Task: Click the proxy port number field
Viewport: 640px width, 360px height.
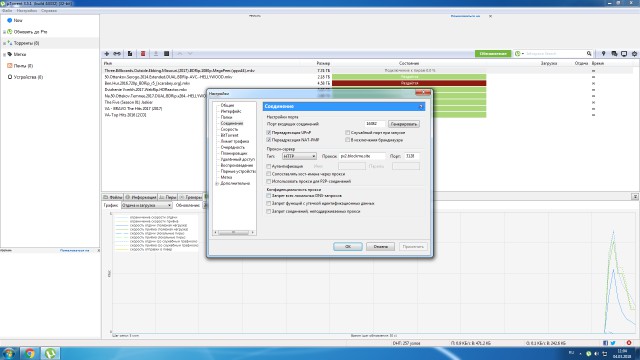Action: point(411,156)
